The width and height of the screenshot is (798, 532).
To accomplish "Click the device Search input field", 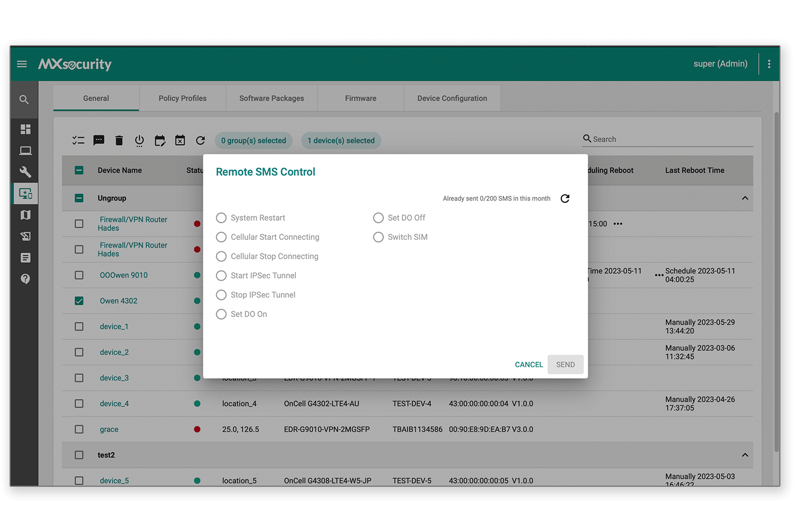I will (x=671, y=139).
